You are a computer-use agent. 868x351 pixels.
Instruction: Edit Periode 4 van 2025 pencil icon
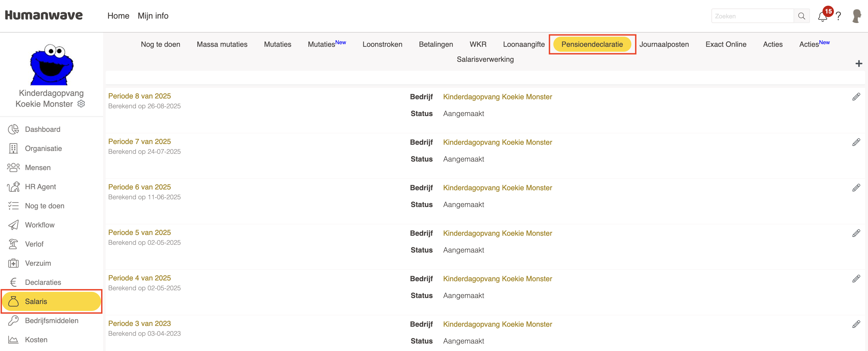tap(856, 279)
